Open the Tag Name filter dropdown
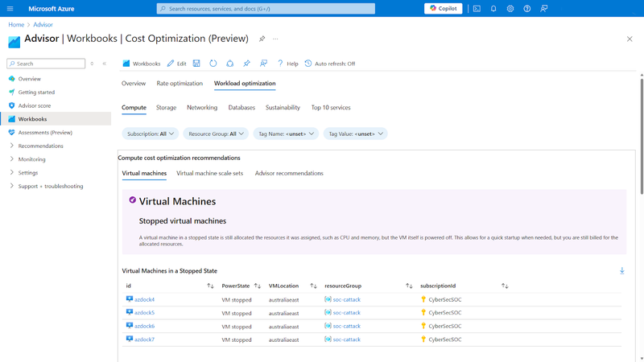The image size is (644, 362). tap(286, 134)
